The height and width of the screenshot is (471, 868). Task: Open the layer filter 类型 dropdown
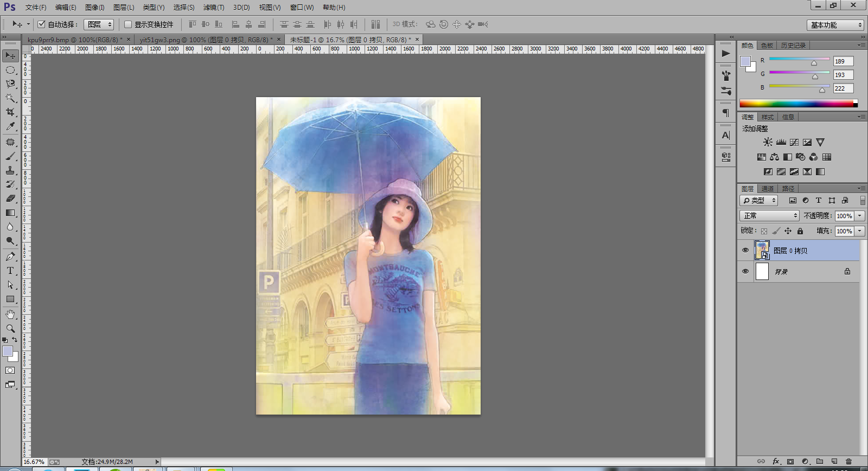click(759, 200)
